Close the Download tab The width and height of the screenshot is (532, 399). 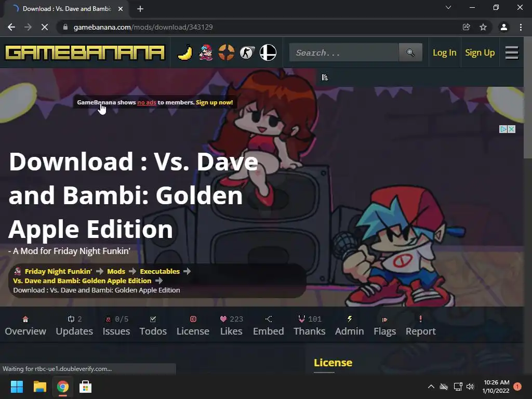point(121,9)
